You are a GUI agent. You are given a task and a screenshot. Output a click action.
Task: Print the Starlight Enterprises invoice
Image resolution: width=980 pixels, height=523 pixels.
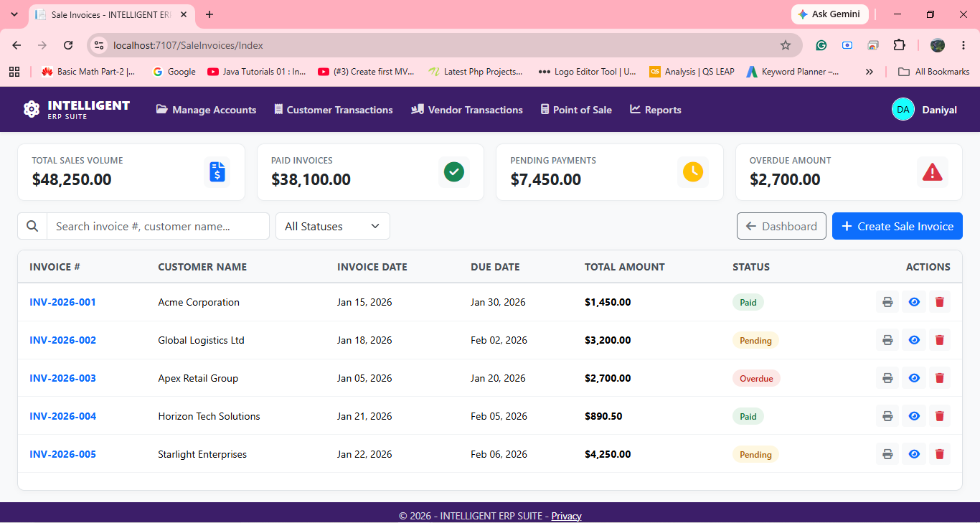pyautogui.click(x=887, y=454)
